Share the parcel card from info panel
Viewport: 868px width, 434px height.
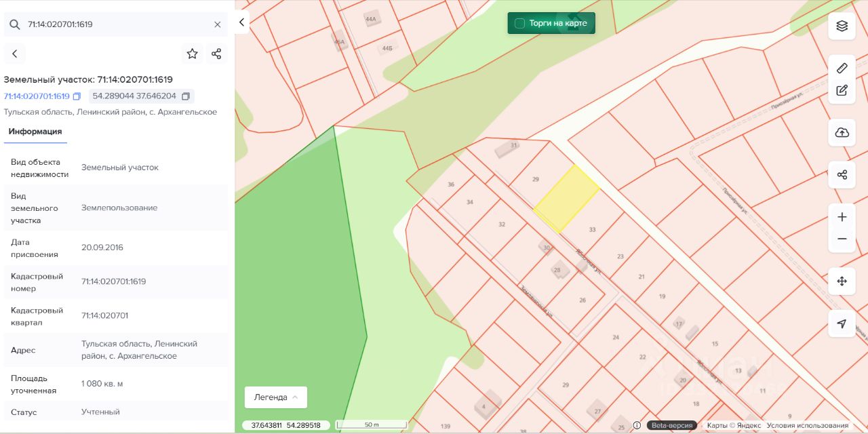[216, 54]
